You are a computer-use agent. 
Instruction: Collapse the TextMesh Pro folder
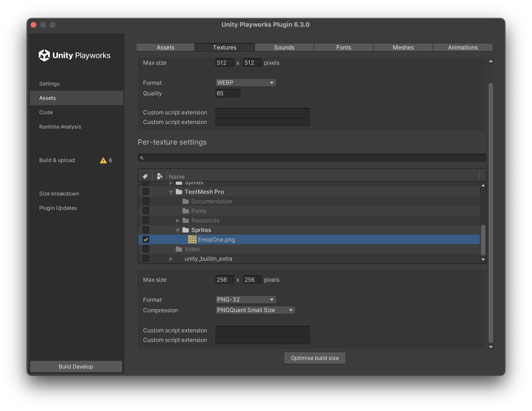(x=171, y=192)
